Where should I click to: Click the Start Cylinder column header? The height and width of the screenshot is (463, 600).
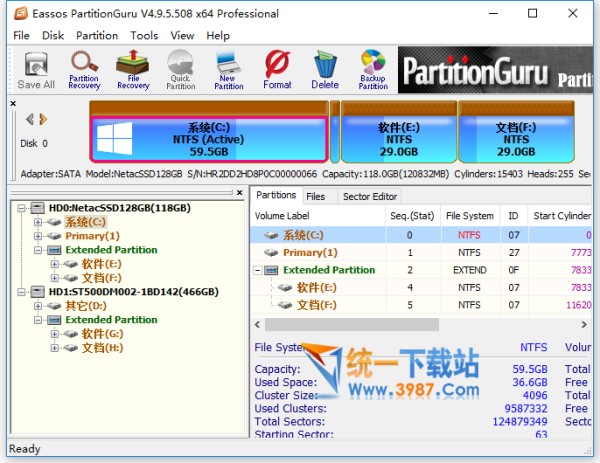click(560, 216)
